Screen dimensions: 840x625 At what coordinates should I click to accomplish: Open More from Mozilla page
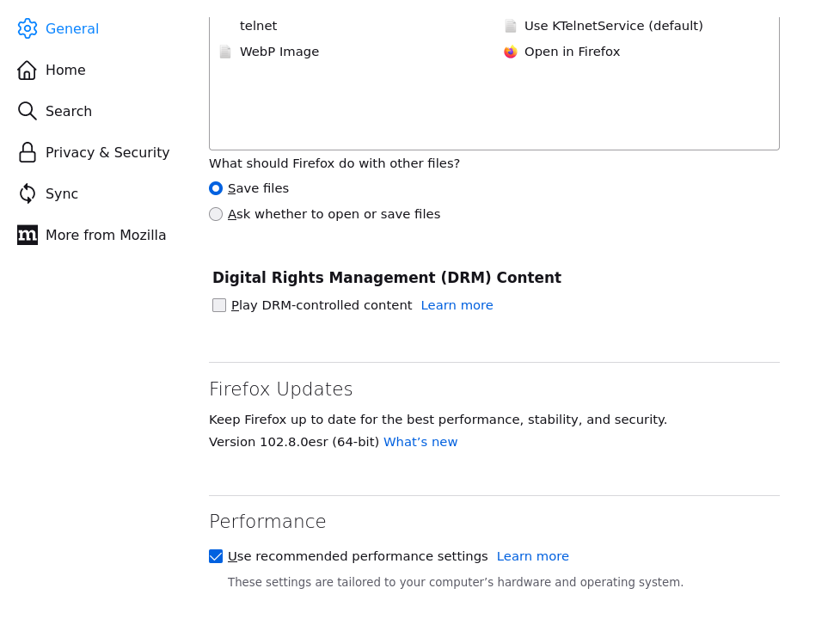coord(92,235)
